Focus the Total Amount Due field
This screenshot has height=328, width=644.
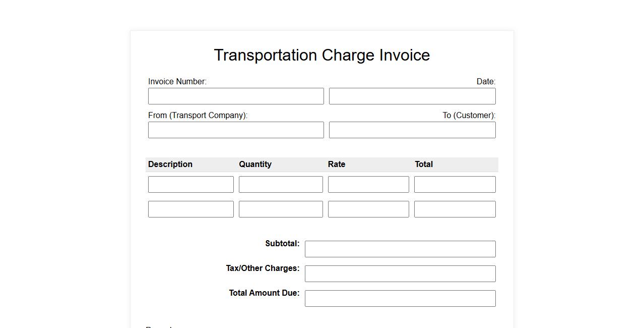click(x=400, y=299)
